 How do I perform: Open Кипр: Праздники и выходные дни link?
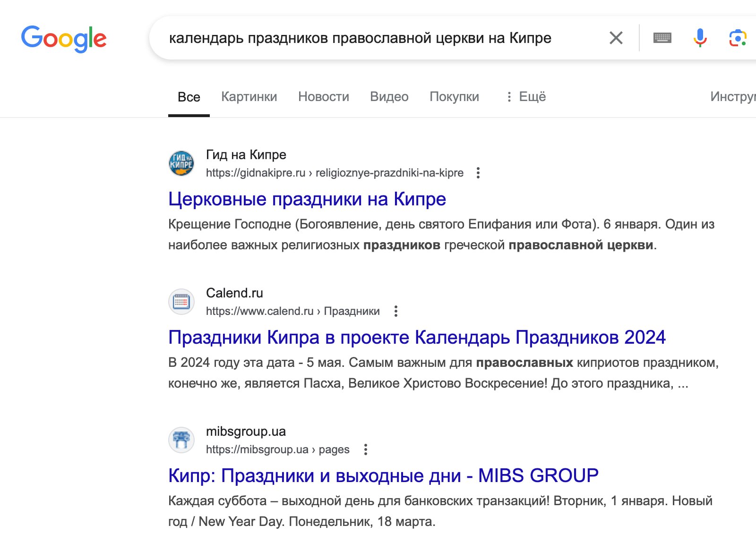pyautogui.click(x=383, y=476)
